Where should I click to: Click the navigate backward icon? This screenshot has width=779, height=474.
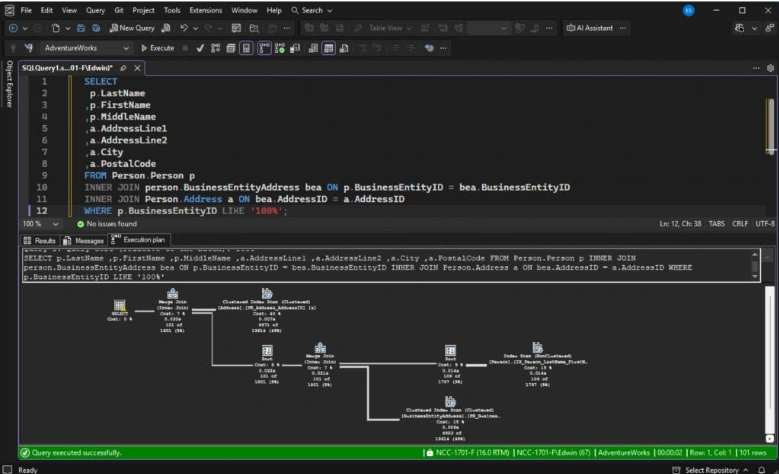point(13,28)
